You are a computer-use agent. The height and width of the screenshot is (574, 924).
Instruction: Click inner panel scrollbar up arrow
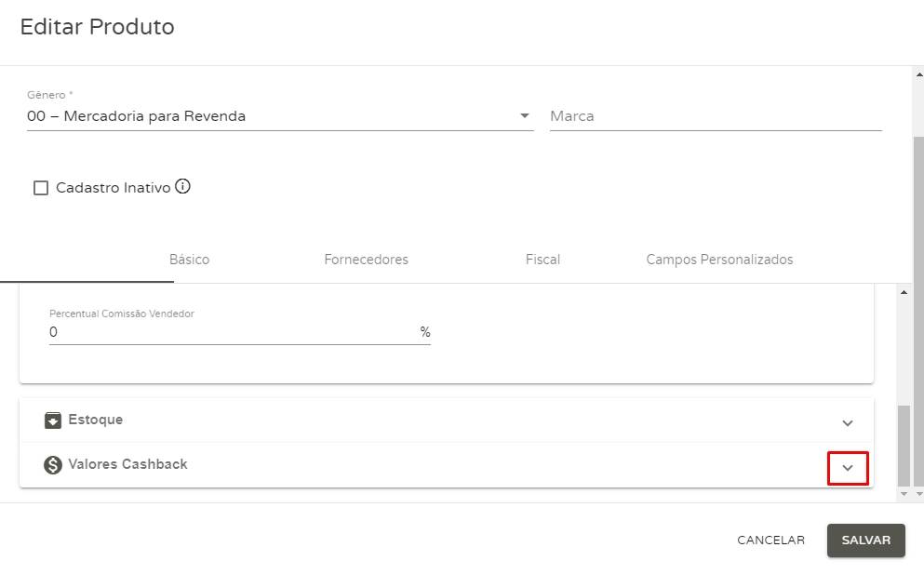coord(904,292)
